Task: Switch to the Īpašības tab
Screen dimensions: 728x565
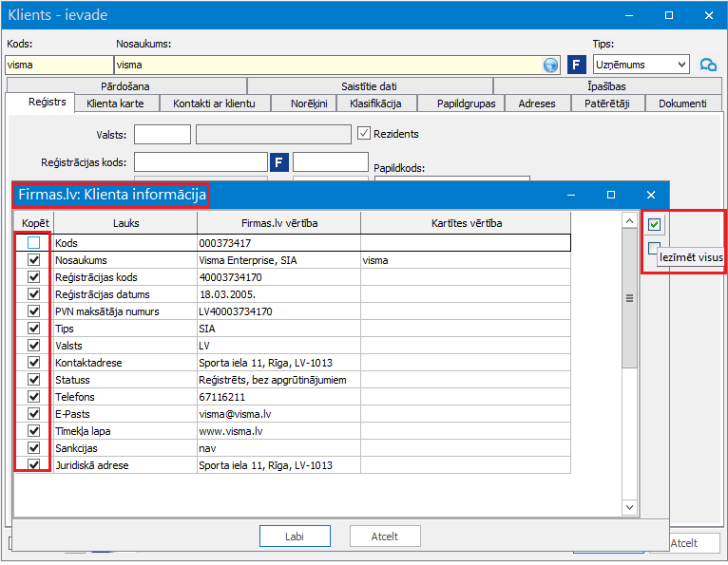Action: [x=607, y=86]
